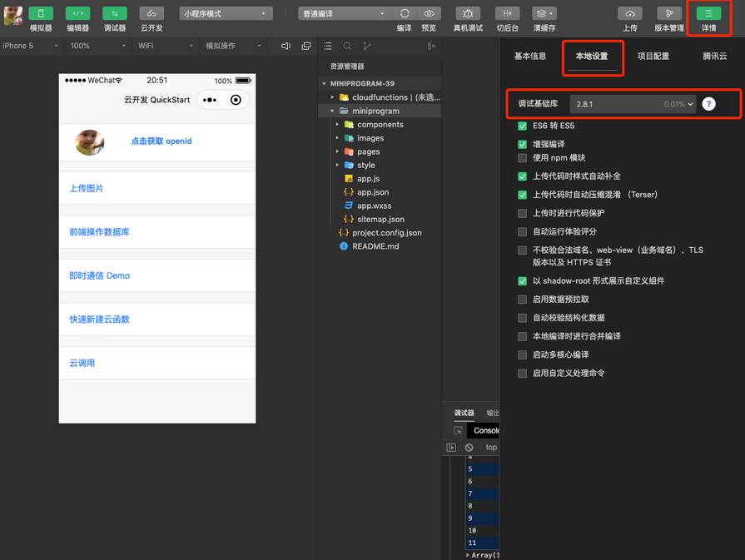Click the compile (编译) refresh icon
This screenshot has width=745, height=560.
click(x=405, y=14)
